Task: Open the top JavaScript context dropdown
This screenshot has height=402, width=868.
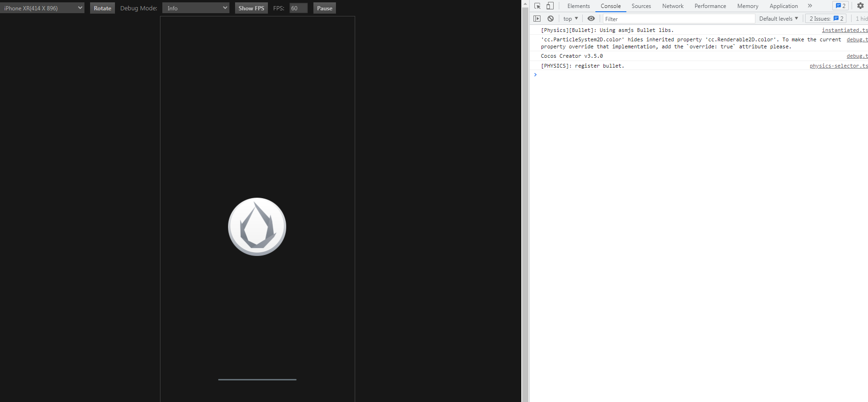Action: 571,19
